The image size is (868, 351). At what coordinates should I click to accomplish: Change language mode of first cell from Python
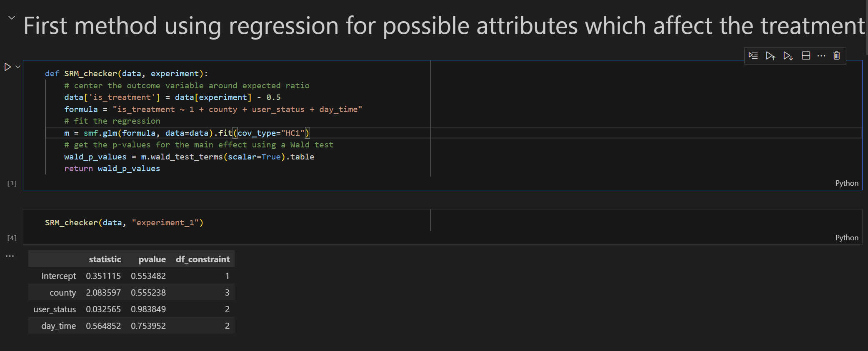tap(847, 183)
